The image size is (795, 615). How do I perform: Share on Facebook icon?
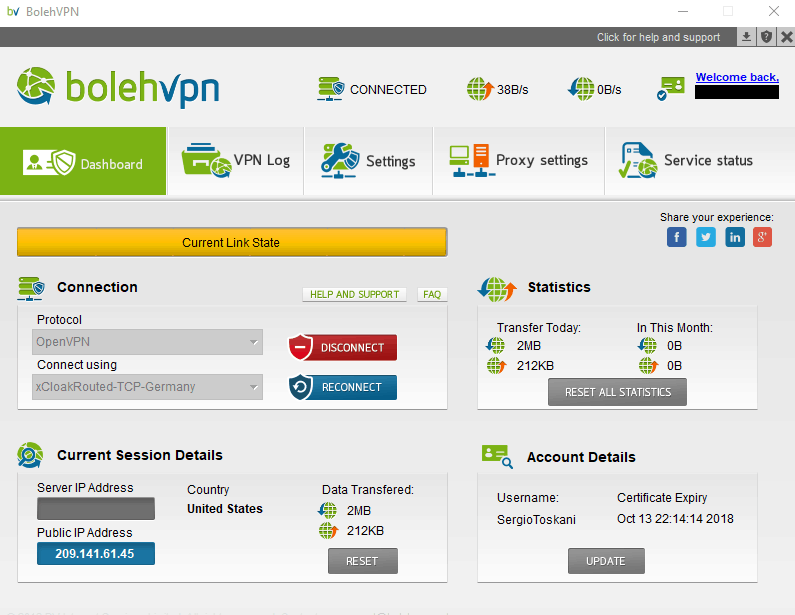(676, 237)
